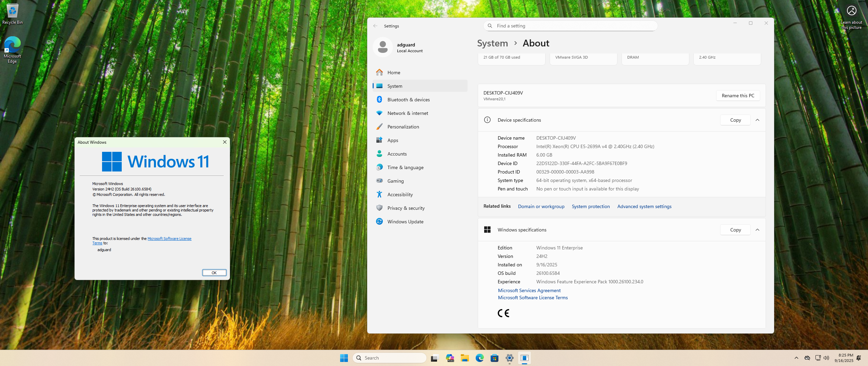This screenshot has height=366, width=868.
Task: Open the Microsoft Edge desktop shortcut
Action: 13,50
